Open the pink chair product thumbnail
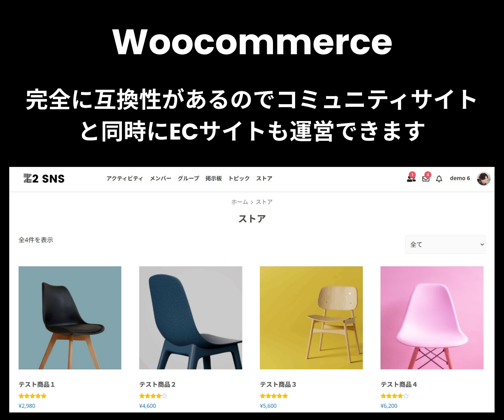This screenshot has width=504, height=420. pos(432,318)
